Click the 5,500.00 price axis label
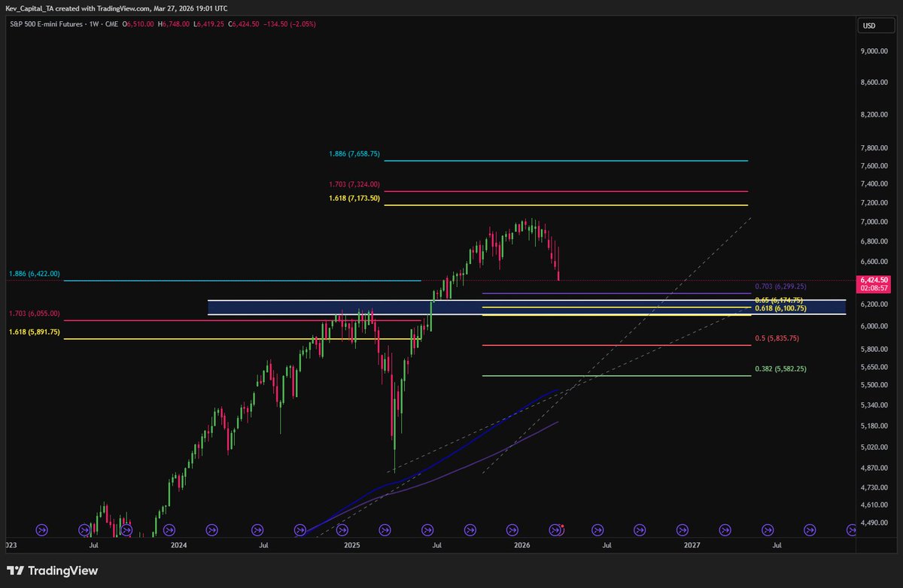903x588 pixels. click(873, 386)
